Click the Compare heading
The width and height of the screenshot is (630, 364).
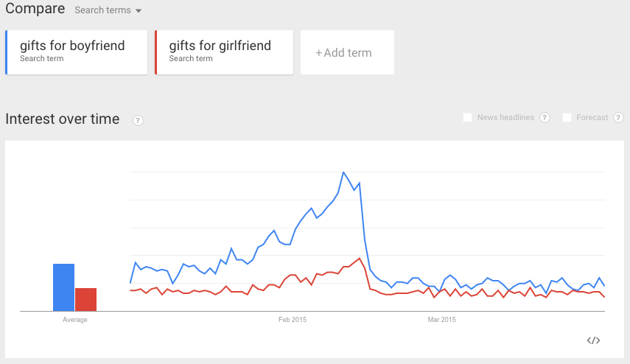pos(35,8)
